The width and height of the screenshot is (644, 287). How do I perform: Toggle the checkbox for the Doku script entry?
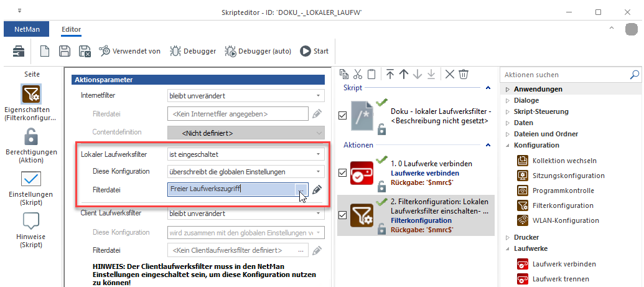click(x=342, y=115)
